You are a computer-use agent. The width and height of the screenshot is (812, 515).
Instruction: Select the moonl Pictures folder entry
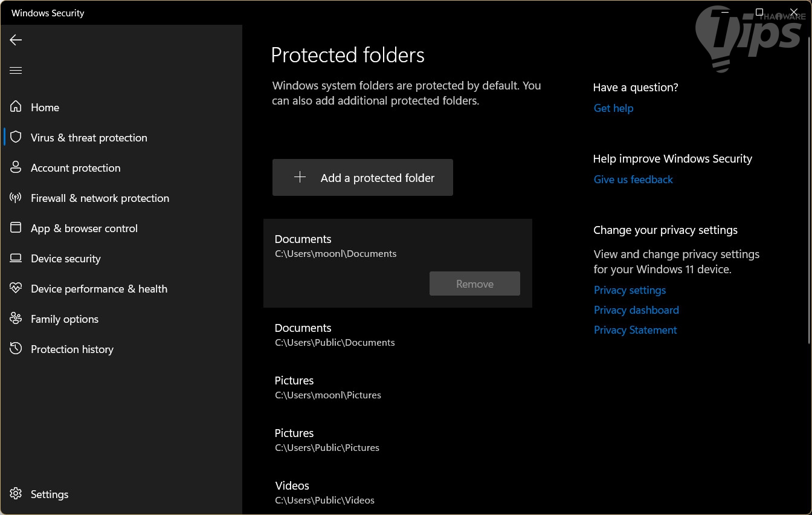coord(328,387)
